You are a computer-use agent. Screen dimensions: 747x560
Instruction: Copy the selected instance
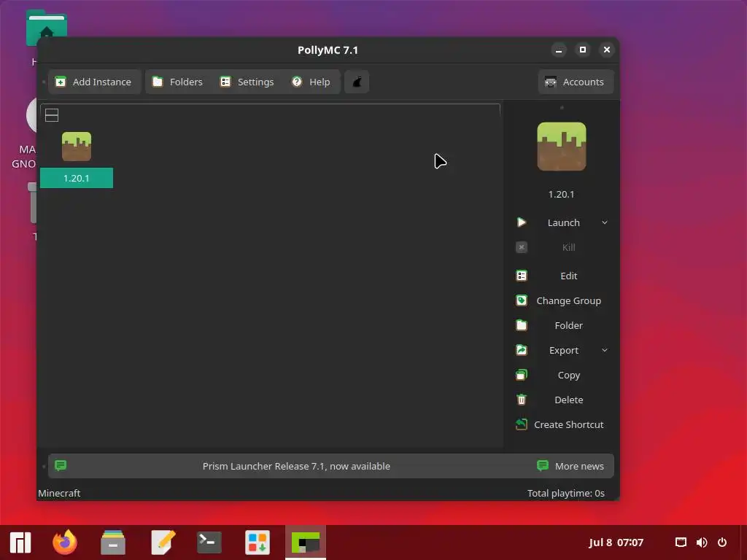click(561, 376)
